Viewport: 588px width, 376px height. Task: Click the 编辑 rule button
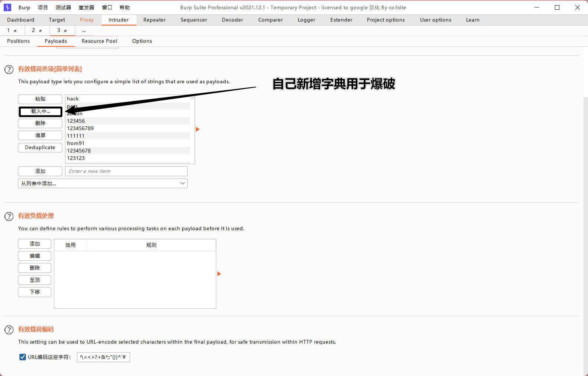[35, 256]
